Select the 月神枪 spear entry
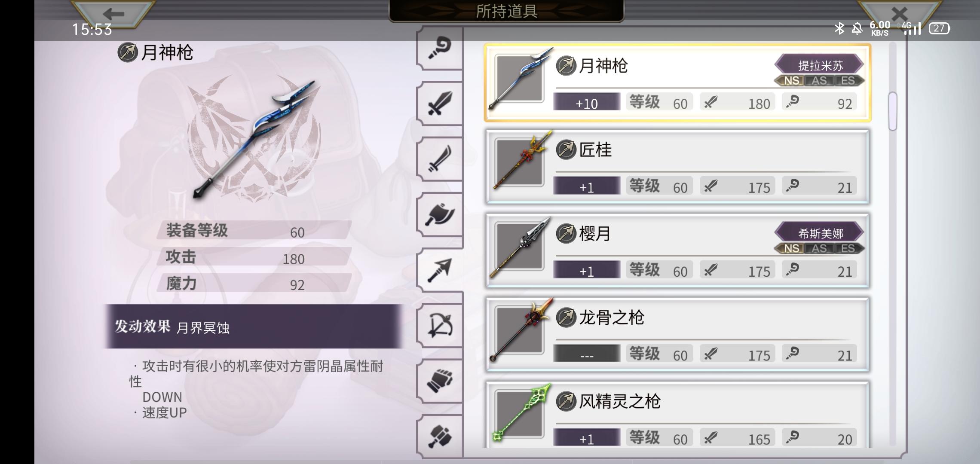The height and width of the screenshot is (464, 980). coord(677,82)
